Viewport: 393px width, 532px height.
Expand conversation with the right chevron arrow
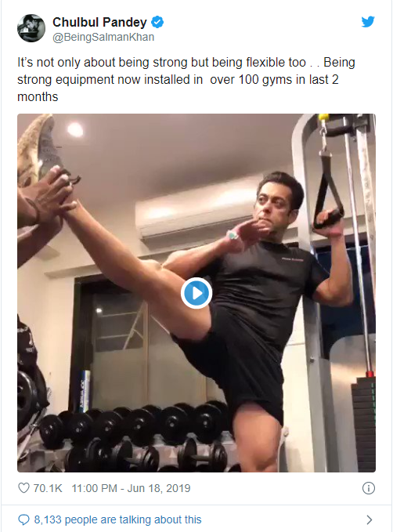pos(370,519)
